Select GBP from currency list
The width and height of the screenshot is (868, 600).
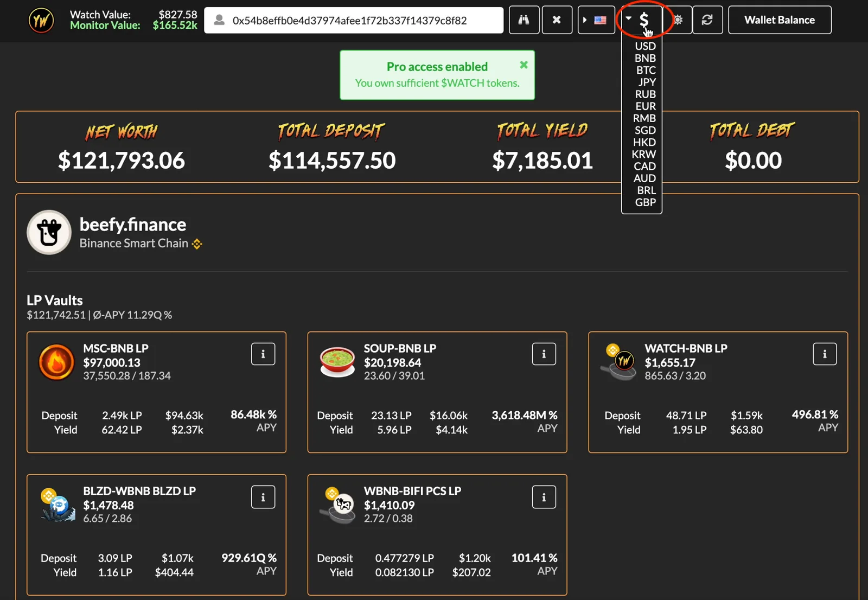coord(645,202)
